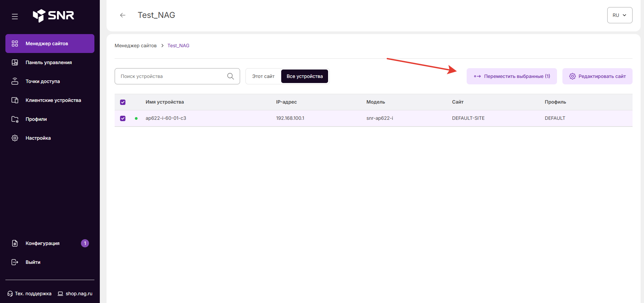Click DEFAULT profile cell
Image resolution: width=644 pixels, height=303 pixels.
pos(555,118)
